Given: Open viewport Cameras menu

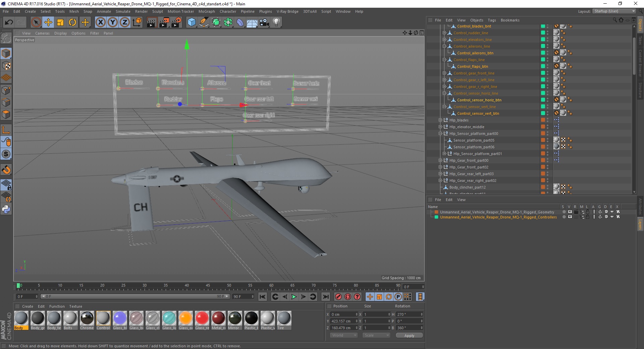Looking at the screenshot, I should point(42,33).
